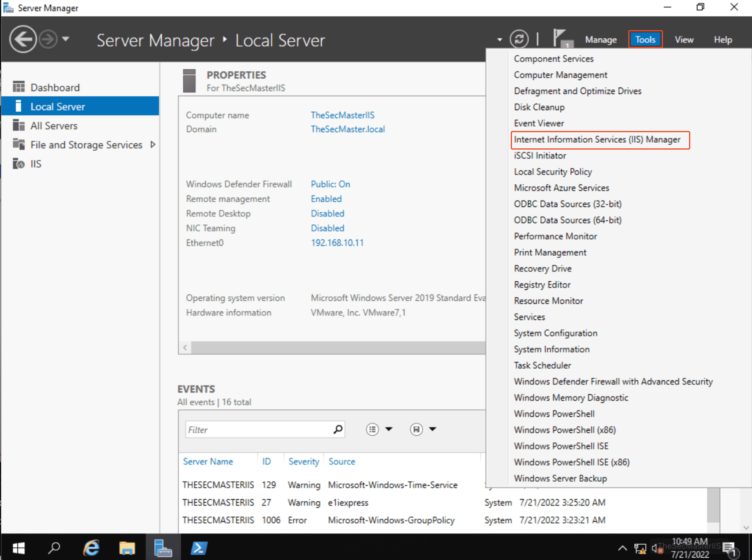The width and height of the screenshot is (752, 560).
Task: Click the TheSecMasterIIS computer name link
Action: click(342, 115)
